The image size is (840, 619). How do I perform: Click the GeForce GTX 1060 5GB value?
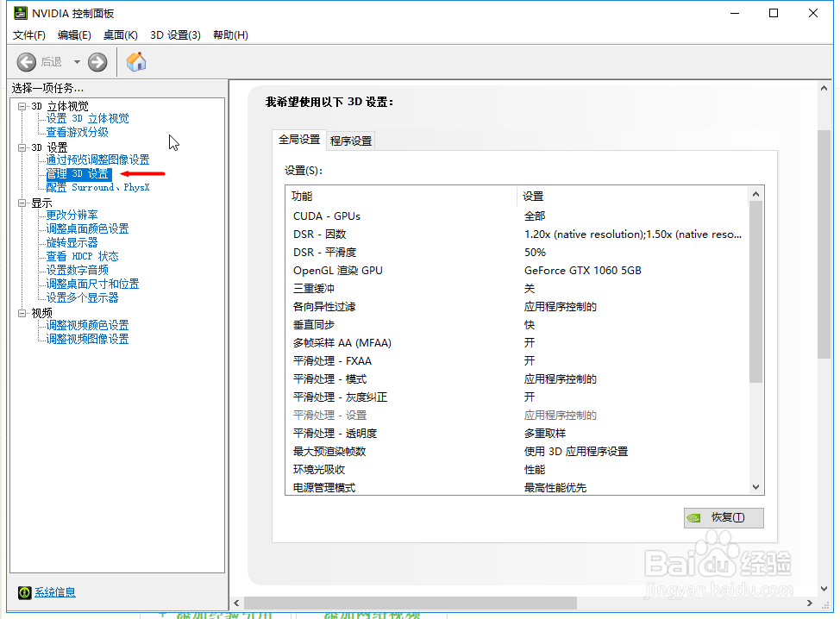click(583, 271)
